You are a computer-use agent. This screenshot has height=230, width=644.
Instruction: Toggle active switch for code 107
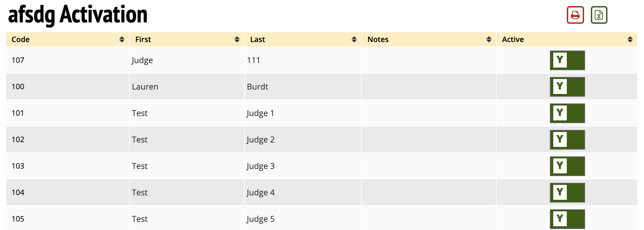coord(567,60)
